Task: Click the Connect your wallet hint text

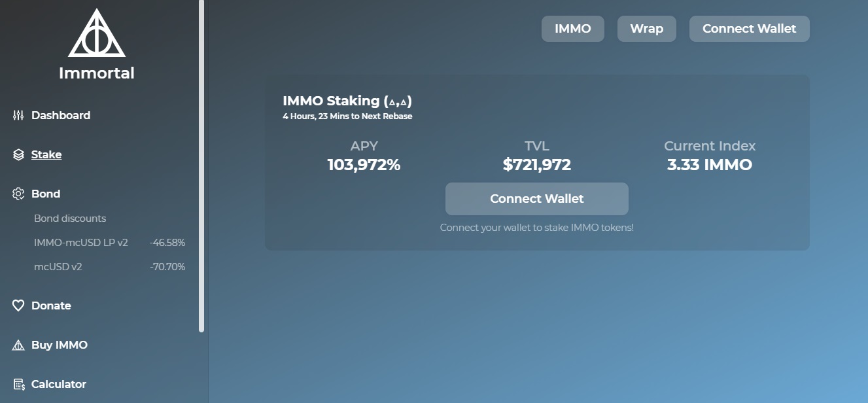Action: pyautogui.click(x=537, y=228)
